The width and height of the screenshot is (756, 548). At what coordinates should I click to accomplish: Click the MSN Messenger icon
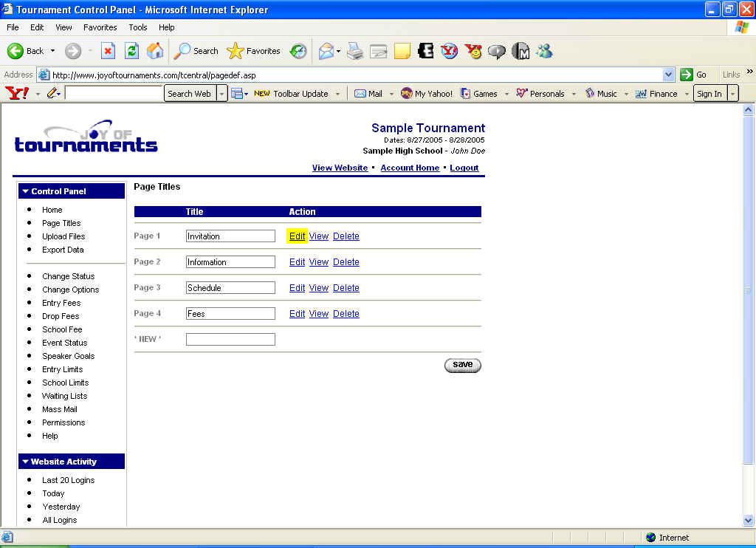point(545,51)
